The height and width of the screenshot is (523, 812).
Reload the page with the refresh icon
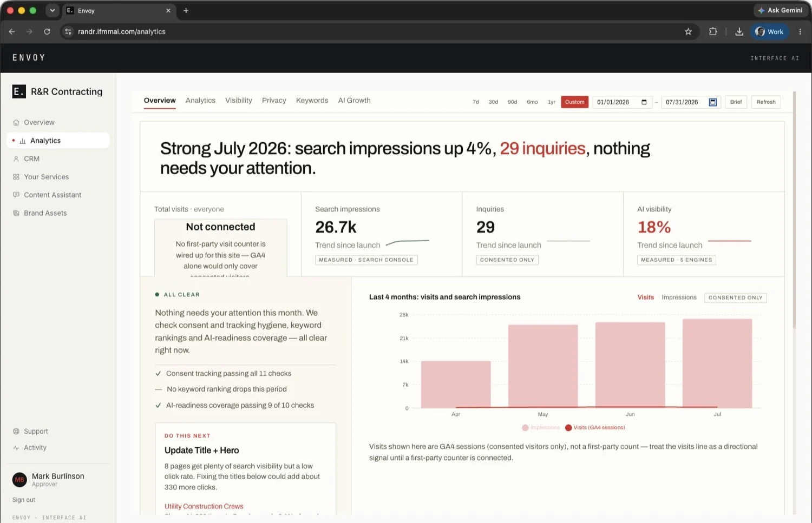coord(47,32)
